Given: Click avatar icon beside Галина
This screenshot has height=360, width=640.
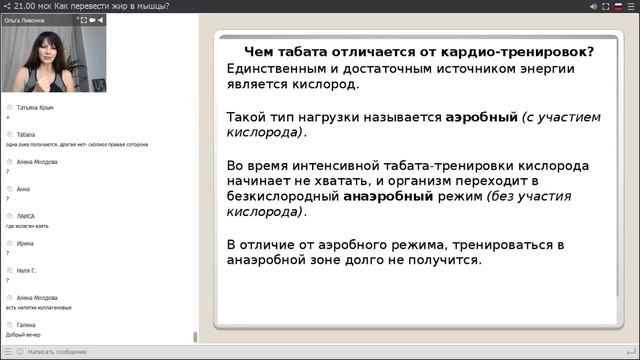Looking at the screenshot, I should tap(10, 325).
